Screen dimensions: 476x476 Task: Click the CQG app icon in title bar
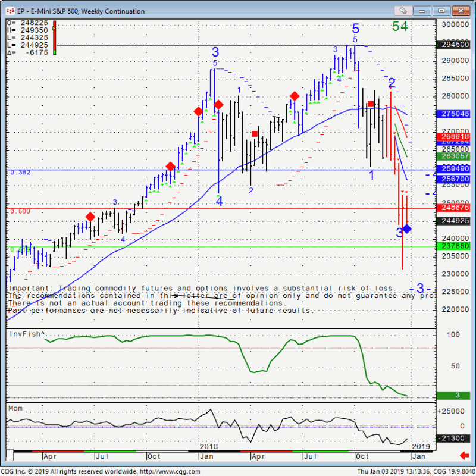11,11
